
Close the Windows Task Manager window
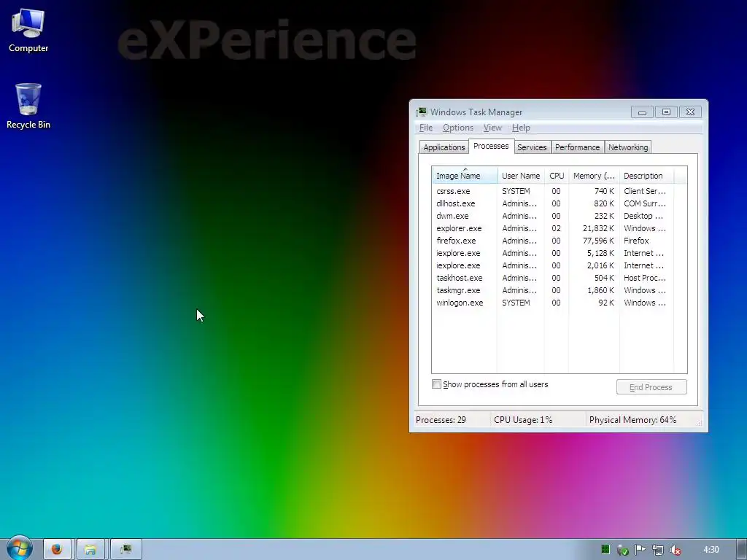click(690, 112)
